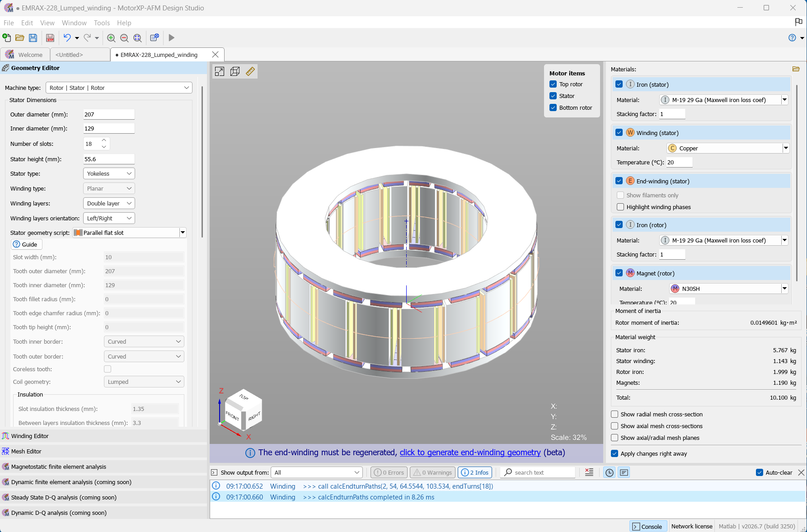Viewport: 807px width, 532px height.
Task: Open the Coil geometry dropdown
Action: pyautogui.click(x=144, y=382)
